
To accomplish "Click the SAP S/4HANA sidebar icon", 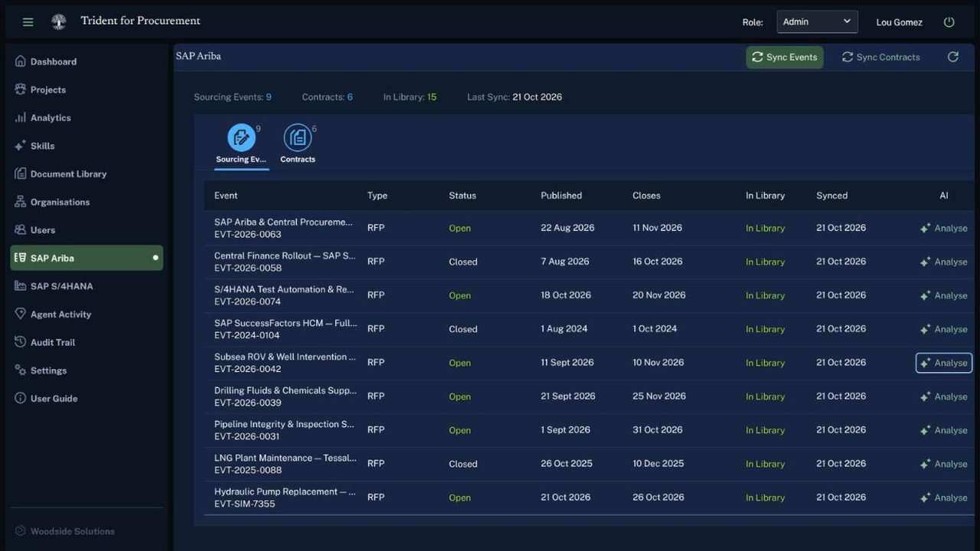I will pos(21,286).
